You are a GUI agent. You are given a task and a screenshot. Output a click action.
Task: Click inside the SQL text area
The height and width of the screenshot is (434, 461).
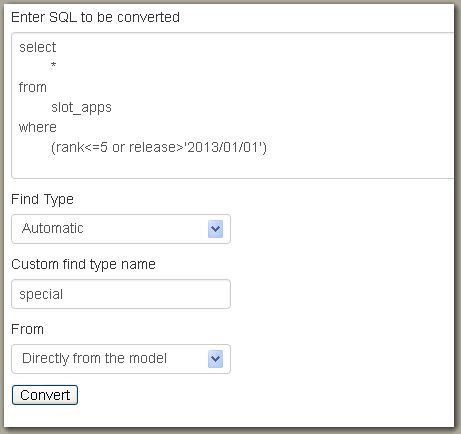[233, 105]
